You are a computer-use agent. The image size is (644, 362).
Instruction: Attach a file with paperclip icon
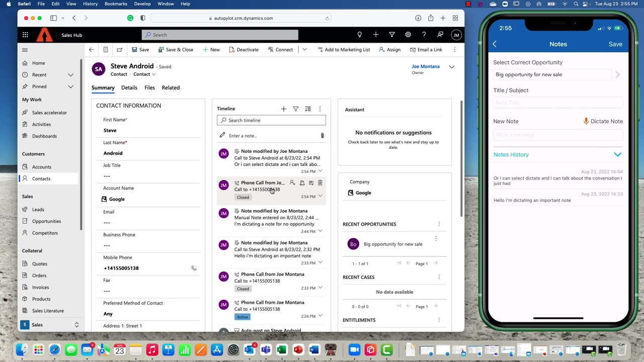tap(323, 136)
